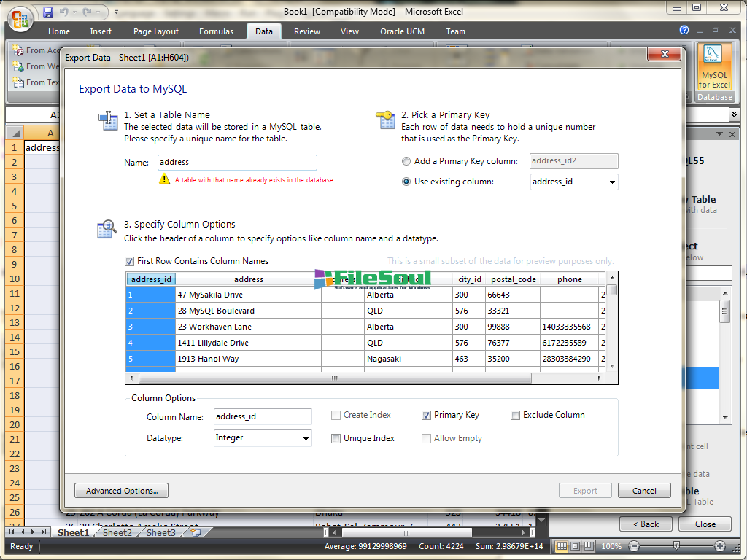Switch to Sheet2 worksheet tab

117,533
